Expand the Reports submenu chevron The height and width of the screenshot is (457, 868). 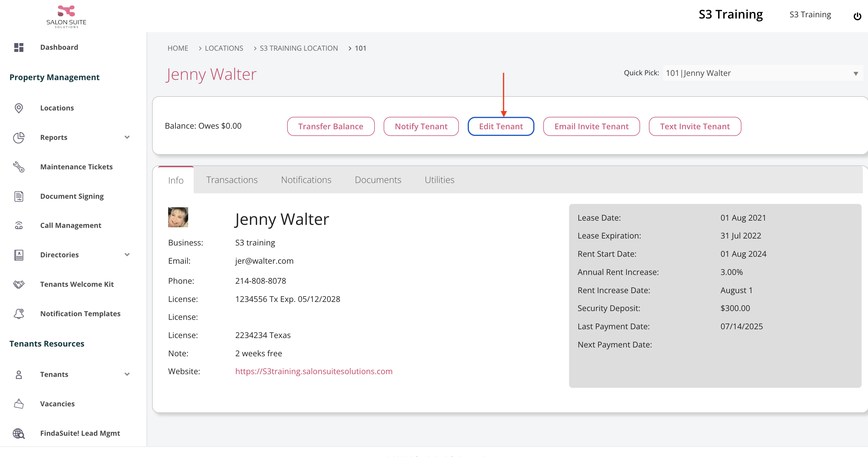point(127,137)
